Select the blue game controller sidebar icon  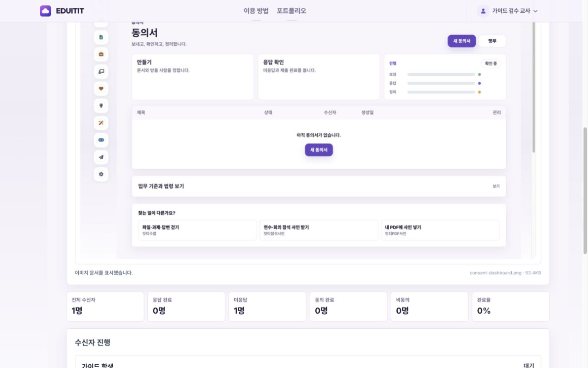[101, 140]
